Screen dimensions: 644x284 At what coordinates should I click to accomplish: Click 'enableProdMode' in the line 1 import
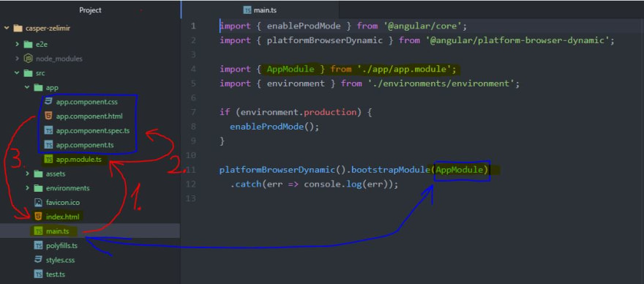pyautogui.click(x=304, y=26)
